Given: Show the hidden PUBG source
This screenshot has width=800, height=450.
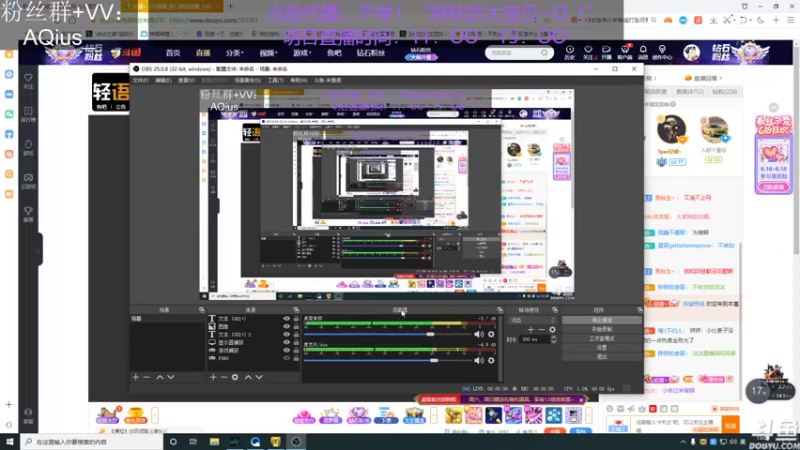Looking at the screenshot, I should point(286,358).
